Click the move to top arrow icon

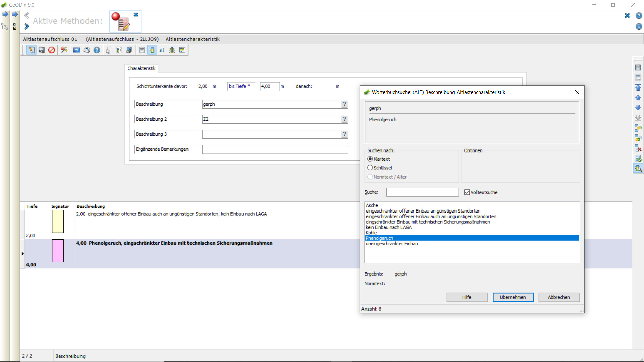638,88
